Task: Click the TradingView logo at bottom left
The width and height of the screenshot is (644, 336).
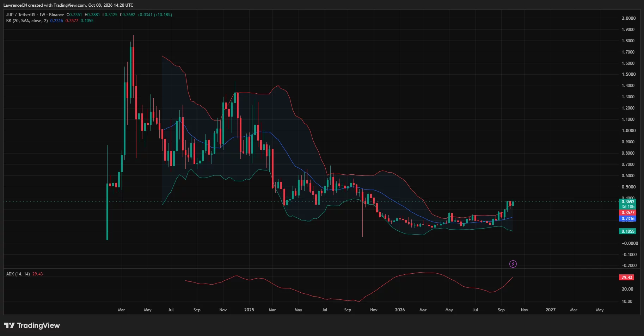Action: click(32, 325)
